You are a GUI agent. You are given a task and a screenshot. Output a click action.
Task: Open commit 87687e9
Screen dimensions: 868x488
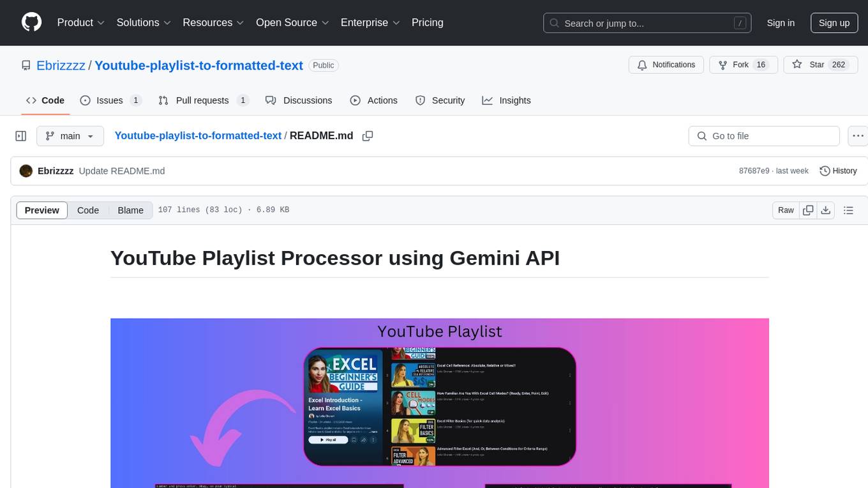pos(754,171)
